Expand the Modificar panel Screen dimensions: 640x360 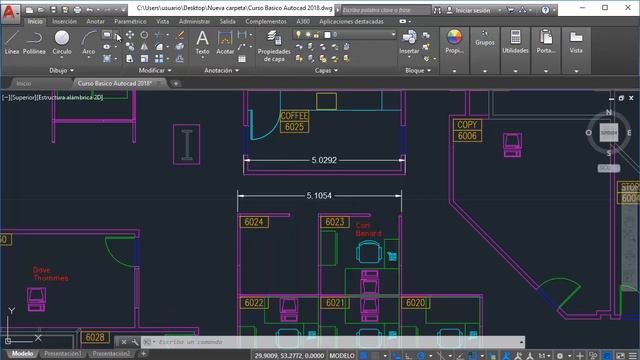(x=155, y=70)
